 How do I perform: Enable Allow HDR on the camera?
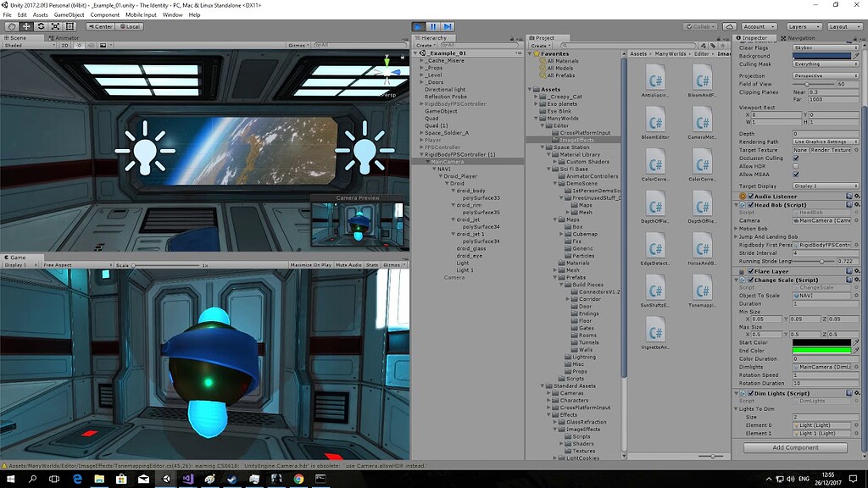point(797,165)
